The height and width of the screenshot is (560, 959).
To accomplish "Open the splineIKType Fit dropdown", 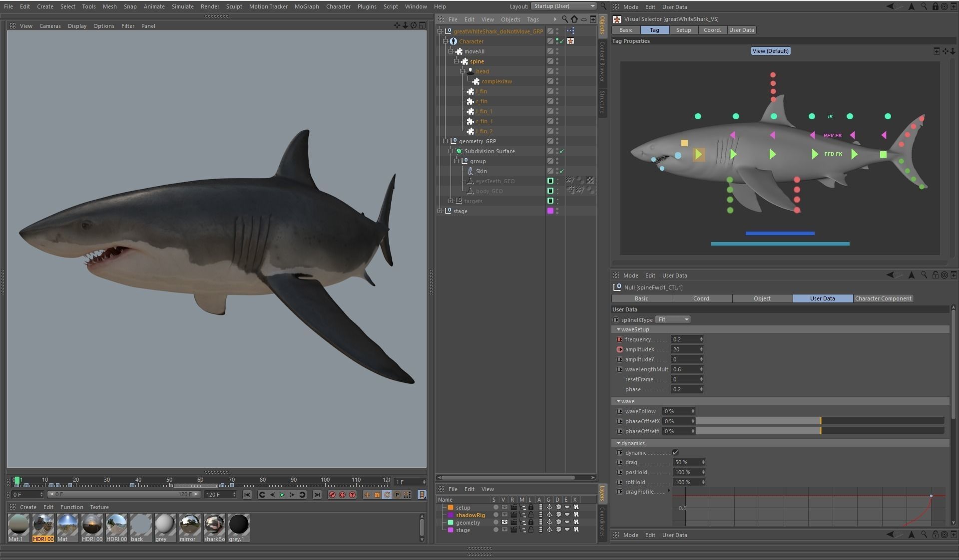I will tap(673, 319).
